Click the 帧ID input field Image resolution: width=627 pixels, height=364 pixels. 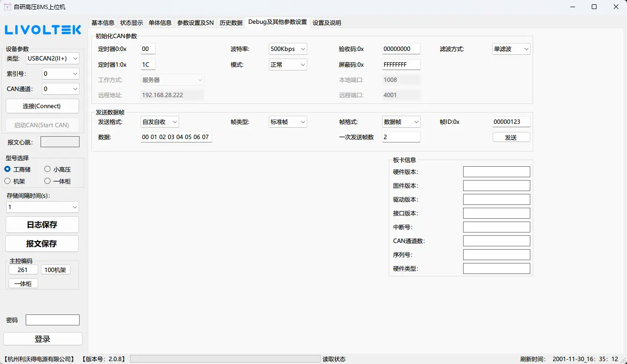(511, 122)
